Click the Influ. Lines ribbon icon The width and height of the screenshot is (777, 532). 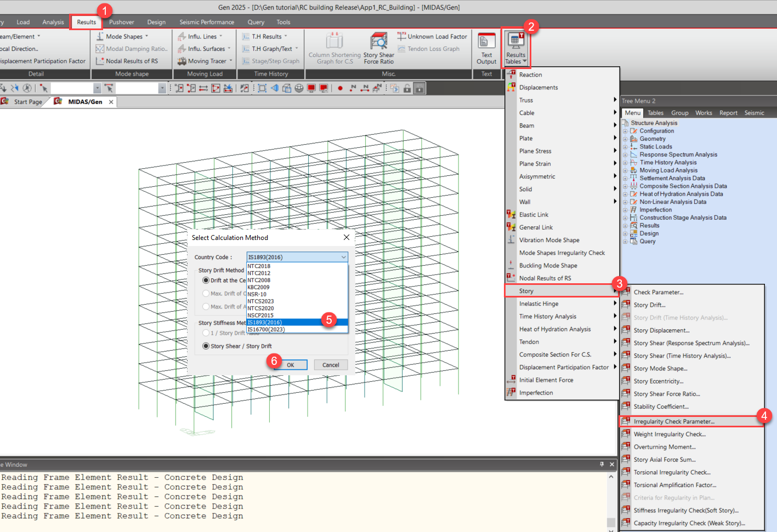pyautogui.click(x=182, y=36)
